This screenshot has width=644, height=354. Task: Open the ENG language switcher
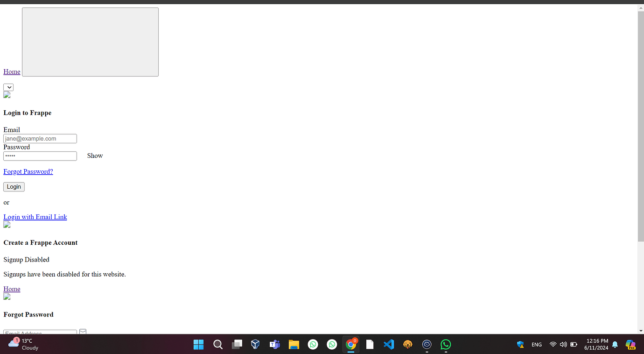click(x=537, y=345)
